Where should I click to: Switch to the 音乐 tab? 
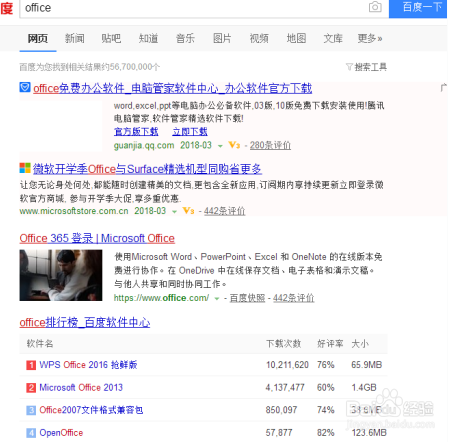[x=185, y=38]
